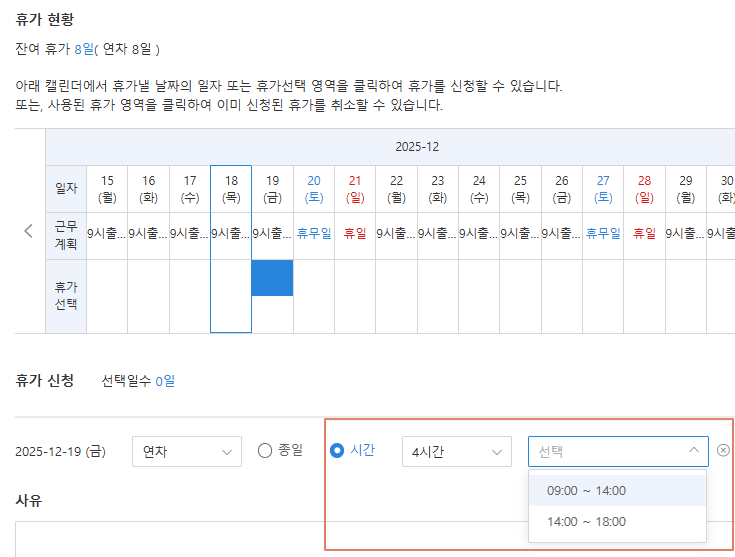Open the 연차 leave type dropdown

186,452
